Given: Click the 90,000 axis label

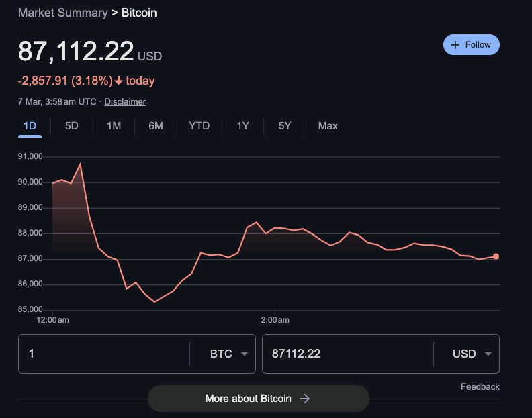Looking at the screenshot, I should [x=30, y=182].
